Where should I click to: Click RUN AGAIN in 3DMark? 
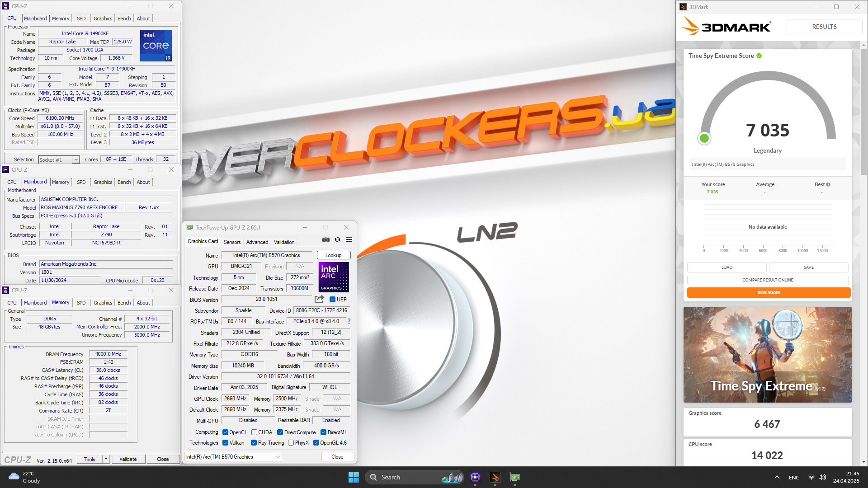(769, 293)
